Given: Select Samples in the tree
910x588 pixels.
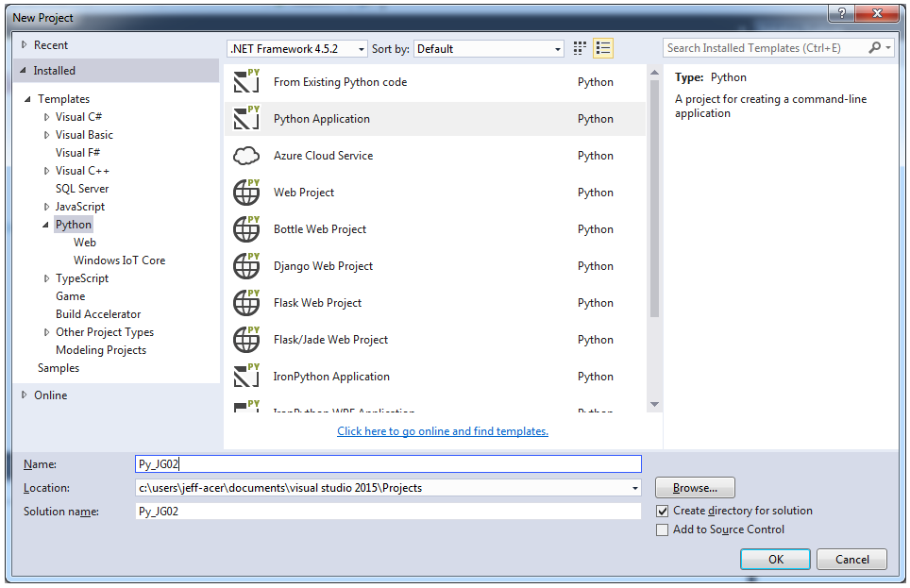Looking at the screenshot, I should [x=58, y=368].
